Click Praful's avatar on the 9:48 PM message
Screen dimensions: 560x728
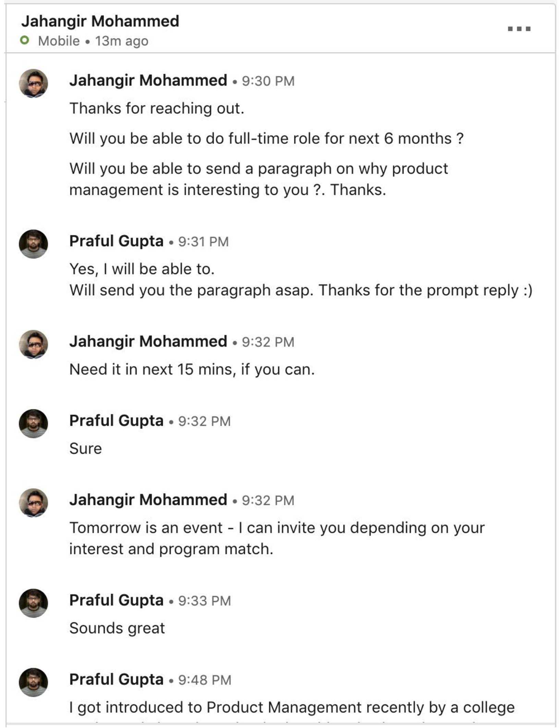(x=33, y=682)
